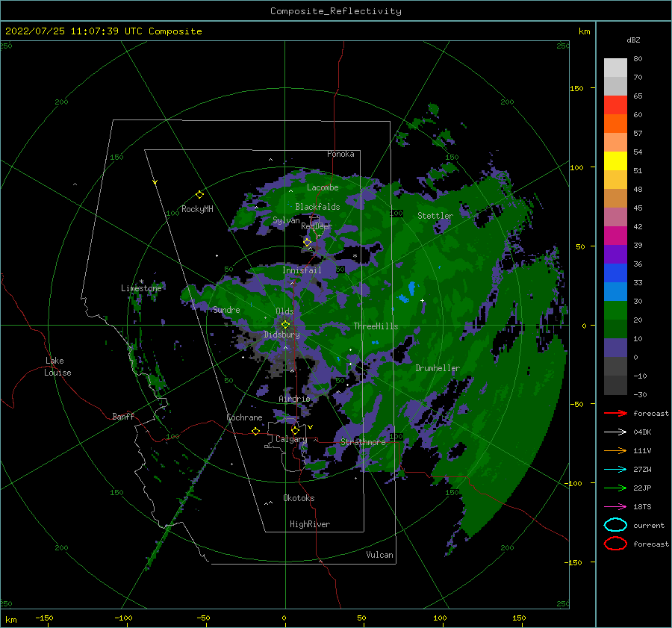Click the Banff label
672x628 pixels.
123,416
